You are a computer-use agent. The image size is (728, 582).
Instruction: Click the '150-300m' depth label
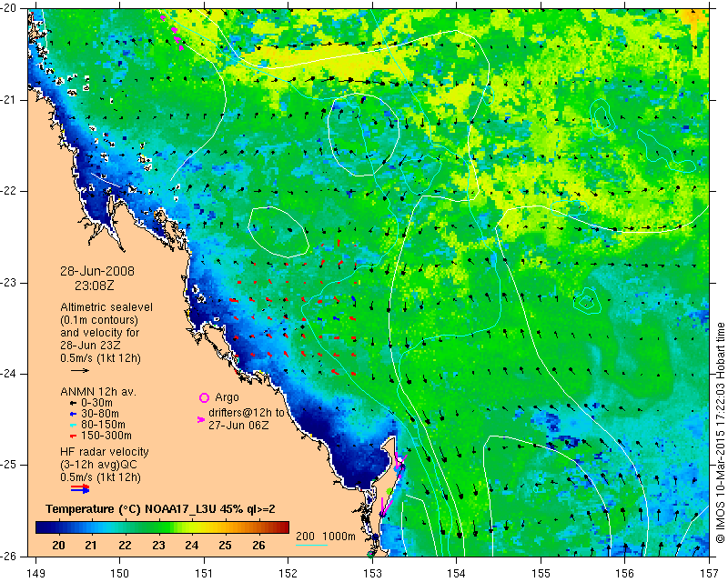coord(106,436)
